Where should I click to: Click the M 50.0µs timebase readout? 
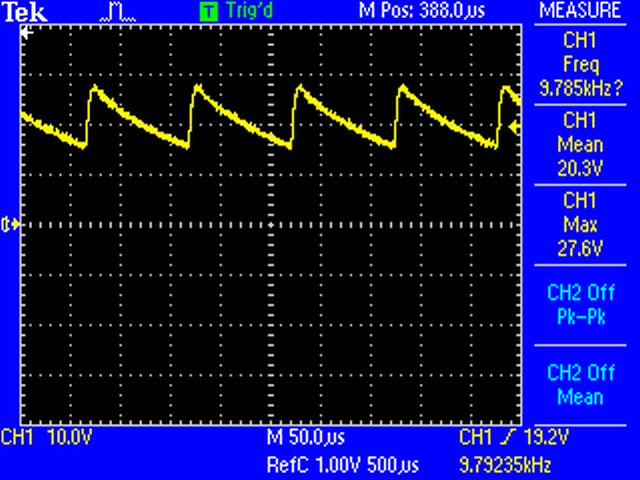pos(306,439)
